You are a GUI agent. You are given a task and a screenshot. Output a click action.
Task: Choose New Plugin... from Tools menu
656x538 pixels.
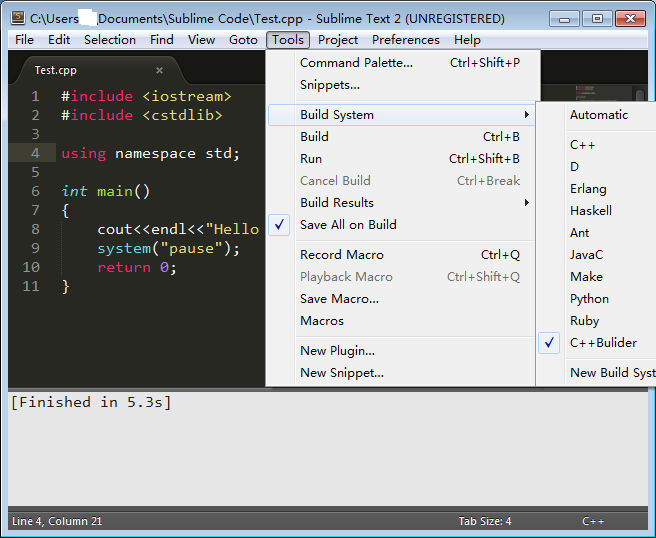402,351
